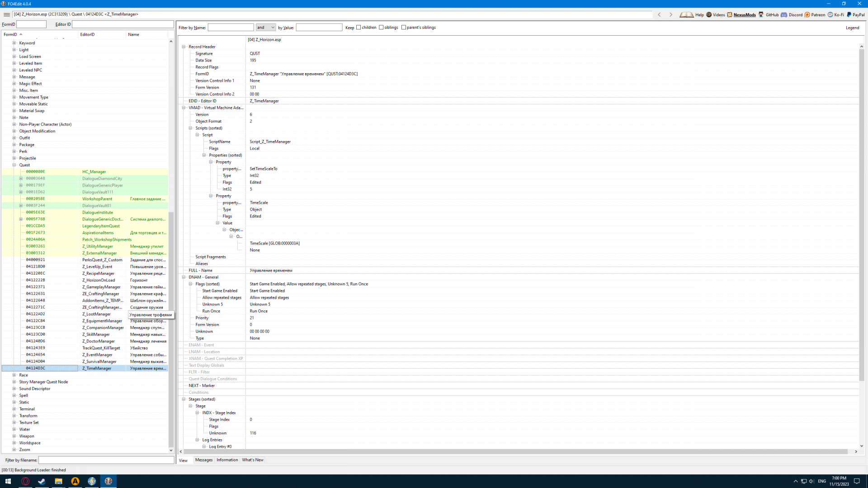Enable the Keep children checkbox
Viewport: 868px width, 488px height.
(359, 28)
